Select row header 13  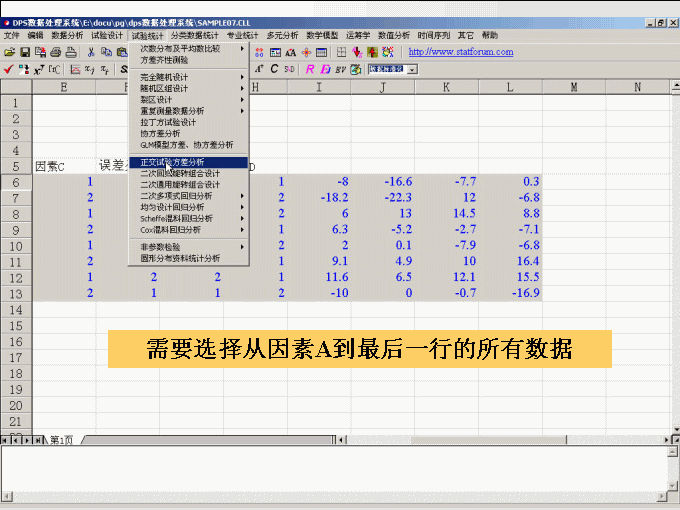(16, 293)
